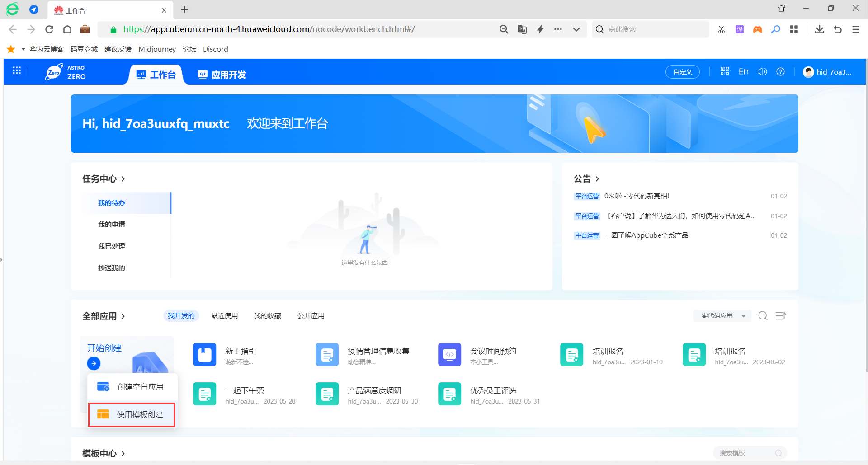Open the 码豆商城 bookmark
Image resolution: width=868 pixels, height=465 pixels.
(84, 49)
